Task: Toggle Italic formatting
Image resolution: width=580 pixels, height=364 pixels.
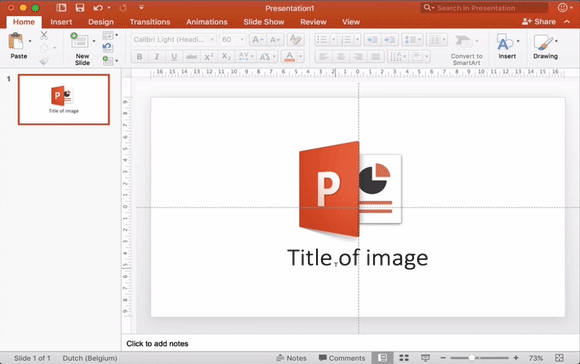Action: 156,57
